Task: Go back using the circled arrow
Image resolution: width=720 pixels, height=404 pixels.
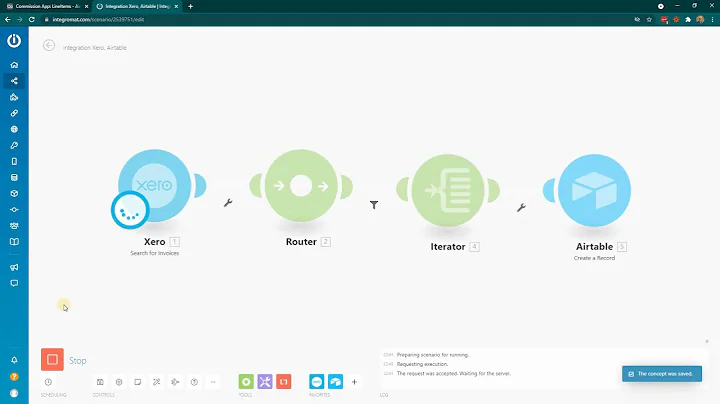Action: (x=49, y=45)
